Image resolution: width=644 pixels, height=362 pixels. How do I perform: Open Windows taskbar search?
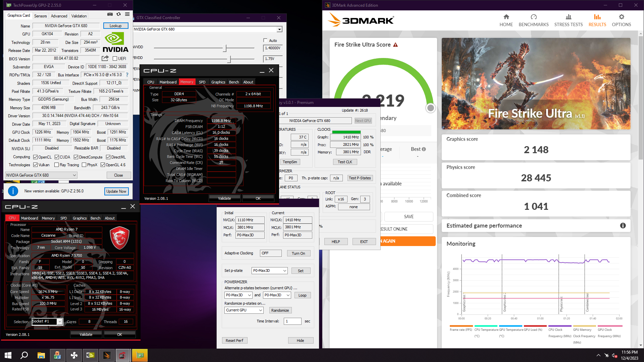click(x=24, y=355)
